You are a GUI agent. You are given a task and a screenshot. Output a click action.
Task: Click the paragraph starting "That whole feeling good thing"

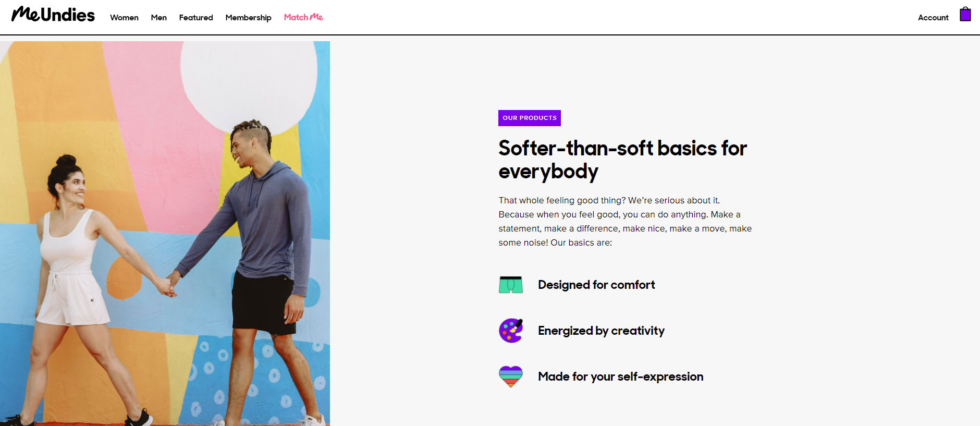pos(624,221)
